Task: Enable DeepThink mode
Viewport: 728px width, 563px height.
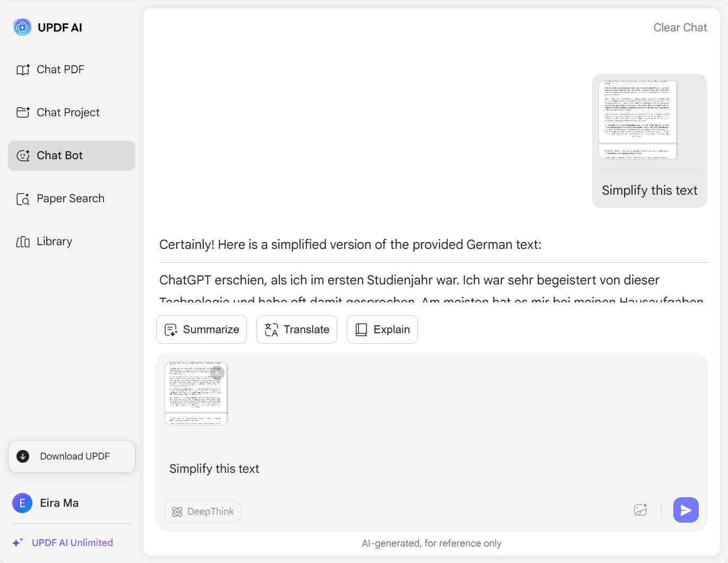Action: (202, 511)
